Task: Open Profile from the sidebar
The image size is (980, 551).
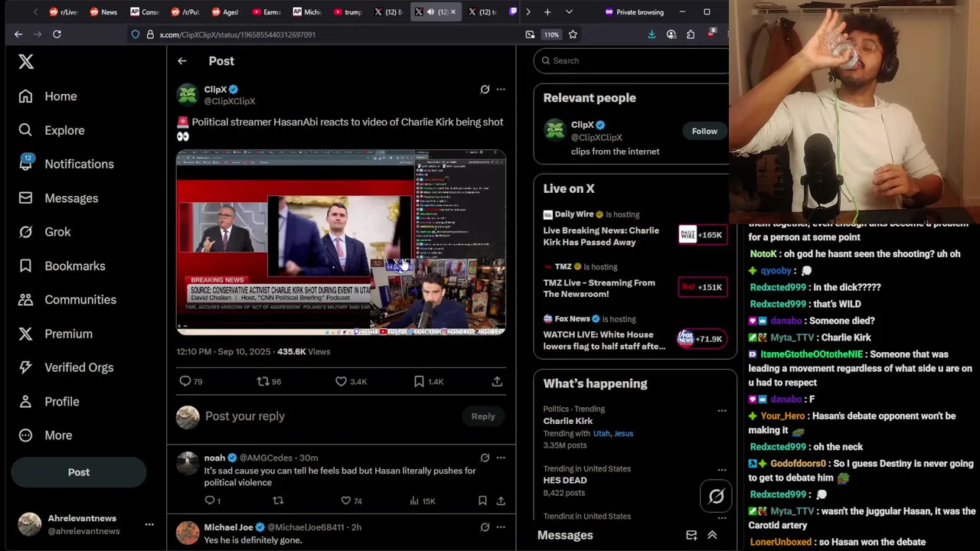Action: (48, 401)
